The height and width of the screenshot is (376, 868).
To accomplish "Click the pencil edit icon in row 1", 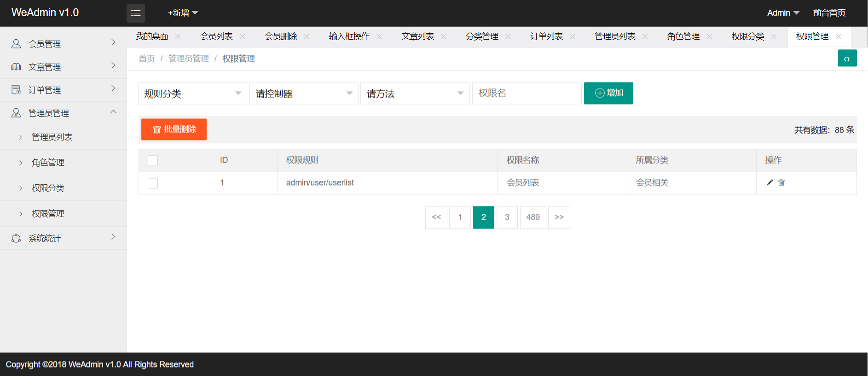I will click(x=770, y=182).
